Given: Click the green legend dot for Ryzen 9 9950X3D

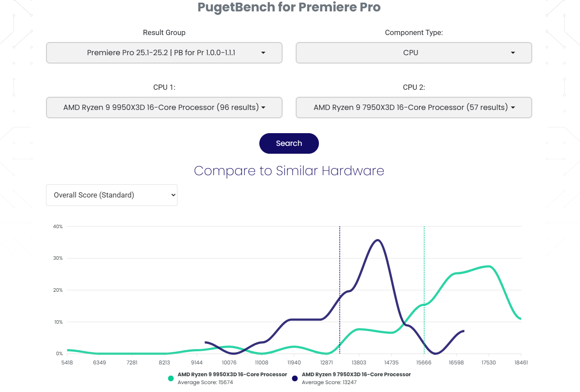Looking at the screenshot, I should [x=170, y=378].
